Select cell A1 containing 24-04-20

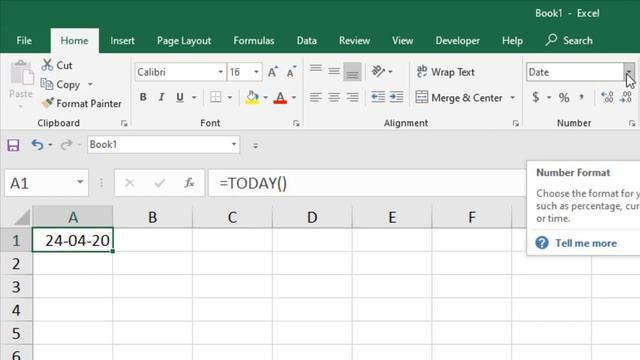[x=73, y=240]
